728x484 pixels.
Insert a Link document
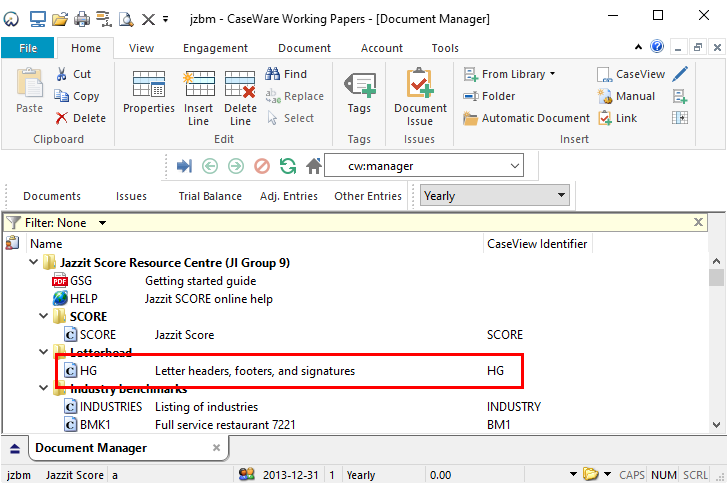tap(618, 118)
